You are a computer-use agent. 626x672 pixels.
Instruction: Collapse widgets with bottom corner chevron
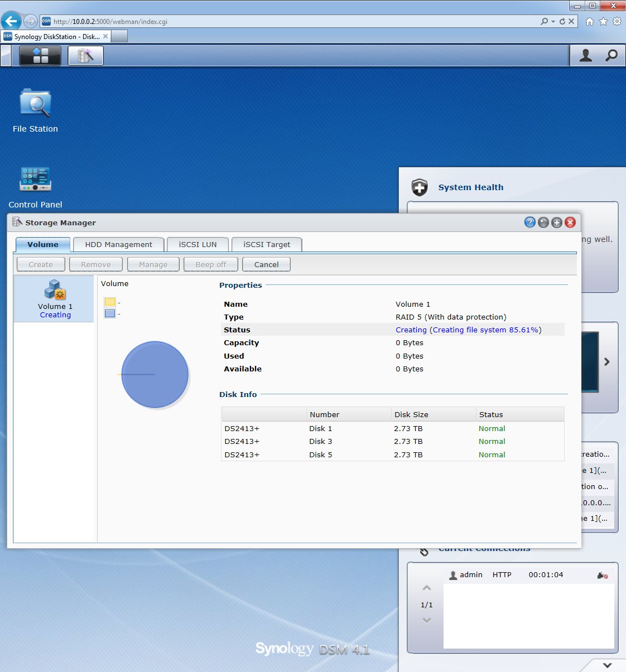608,665
